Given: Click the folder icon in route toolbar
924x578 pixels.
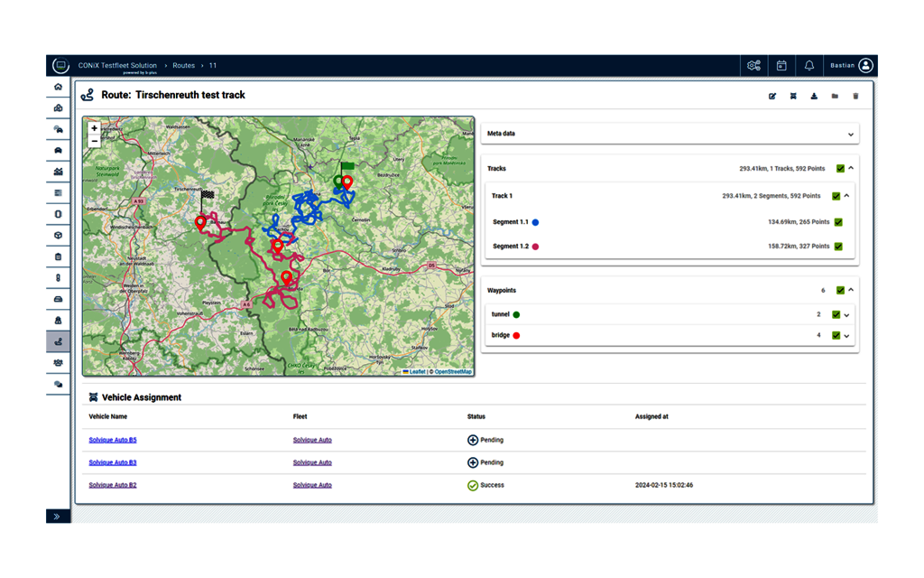Looking at the screenshot, I should tap(835, 96).
